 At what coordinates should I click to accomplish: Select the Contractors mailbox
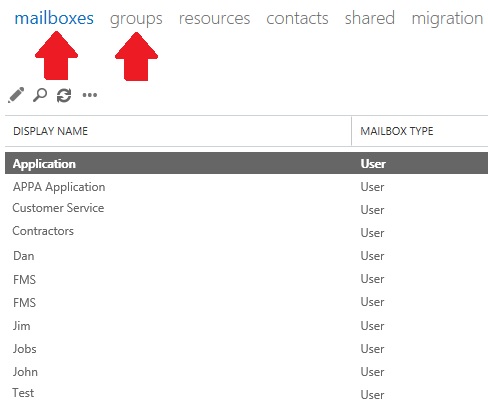(246, 231)
